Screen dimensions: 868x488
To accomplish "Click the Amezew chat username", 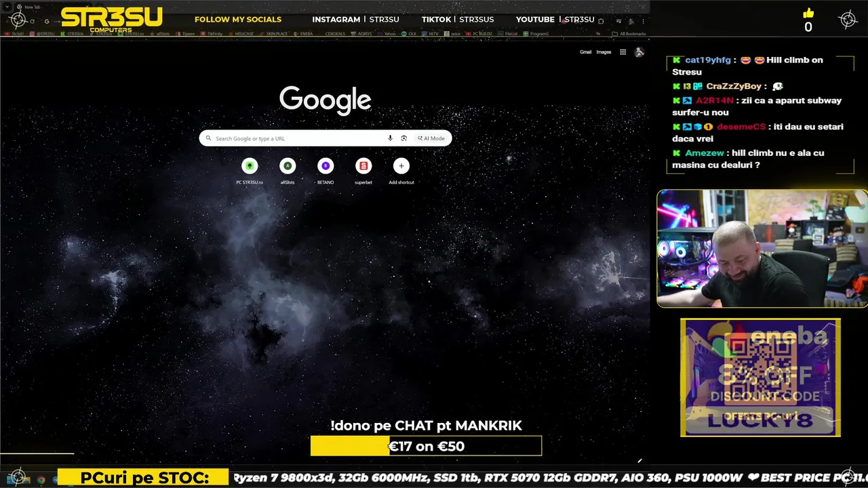I will click(x=704, y=153).
